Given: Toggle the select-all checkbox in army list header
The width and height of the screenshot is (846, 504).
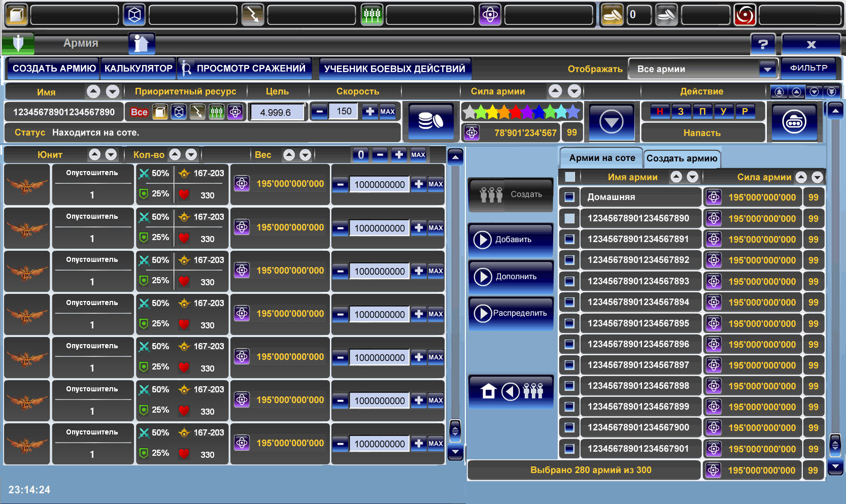Looking at the screenshot, I should [569, 177].
